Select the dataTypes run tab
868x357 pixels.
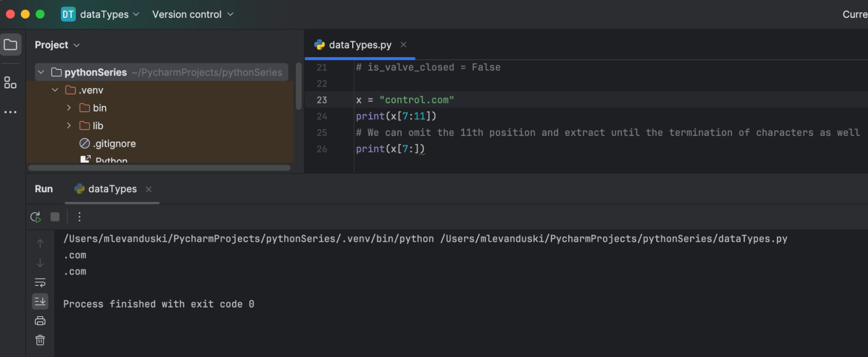(112, 189)
